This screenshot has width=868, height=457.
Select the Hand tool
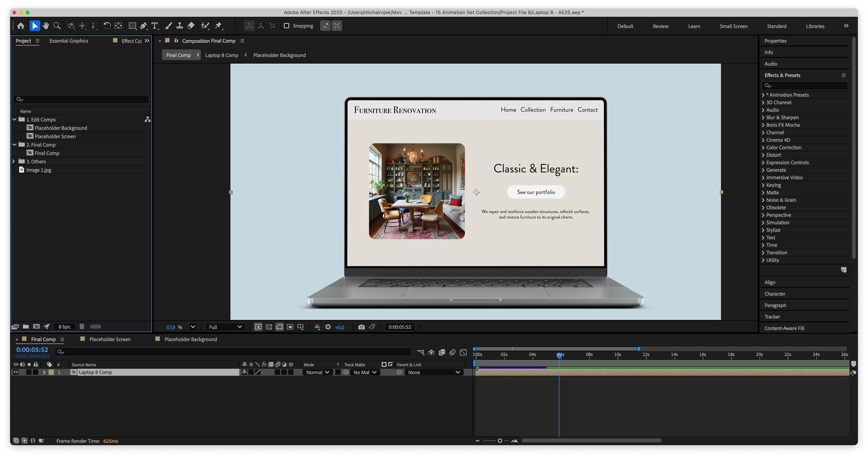tap(46, 26)
